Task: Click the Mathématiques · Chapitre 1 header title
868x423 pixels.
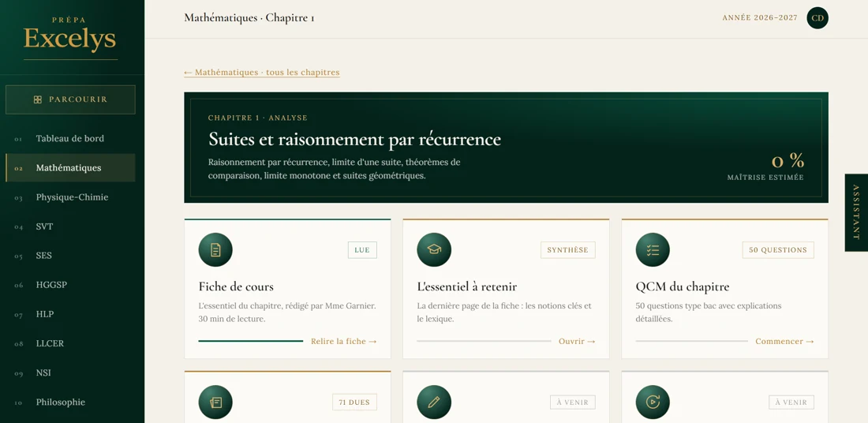Action: [x=249, y=17]
